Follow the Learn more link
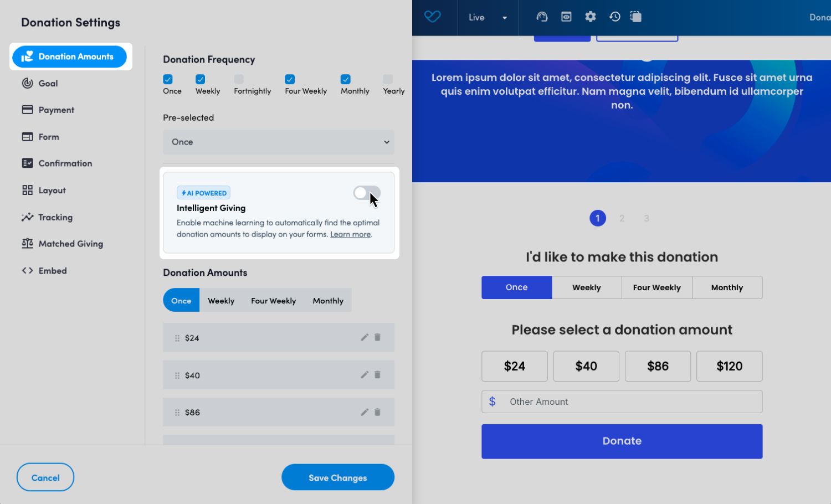 click(x=350, y=234)
